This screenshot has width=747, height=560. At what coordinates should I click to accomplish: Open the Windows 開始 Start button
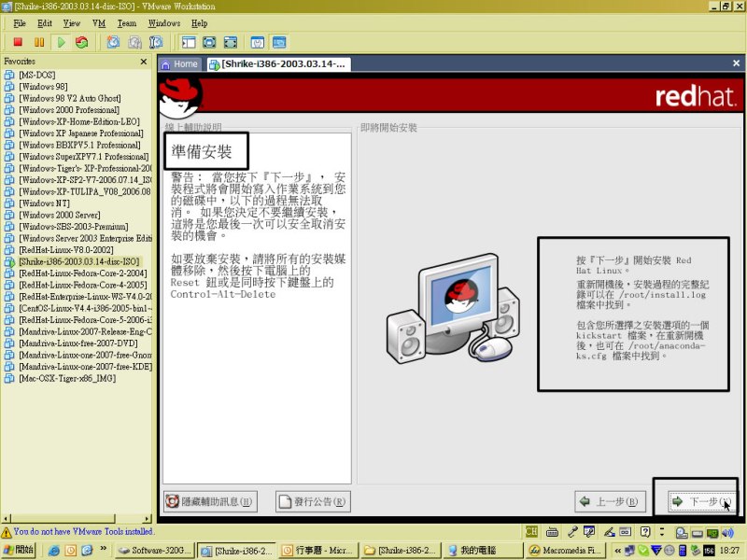tap(18, 550)
